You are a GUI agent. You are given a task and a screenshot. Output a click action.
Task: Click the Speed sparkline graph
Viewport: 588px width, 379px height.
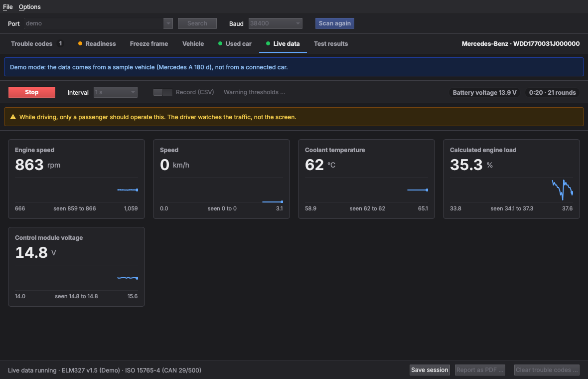(221, 190)
